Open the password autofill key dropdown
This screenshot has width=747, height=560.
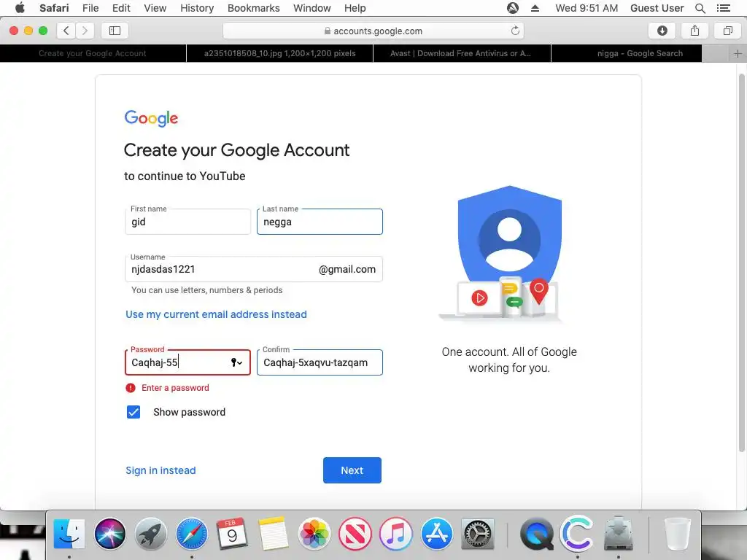click(237, 362)
